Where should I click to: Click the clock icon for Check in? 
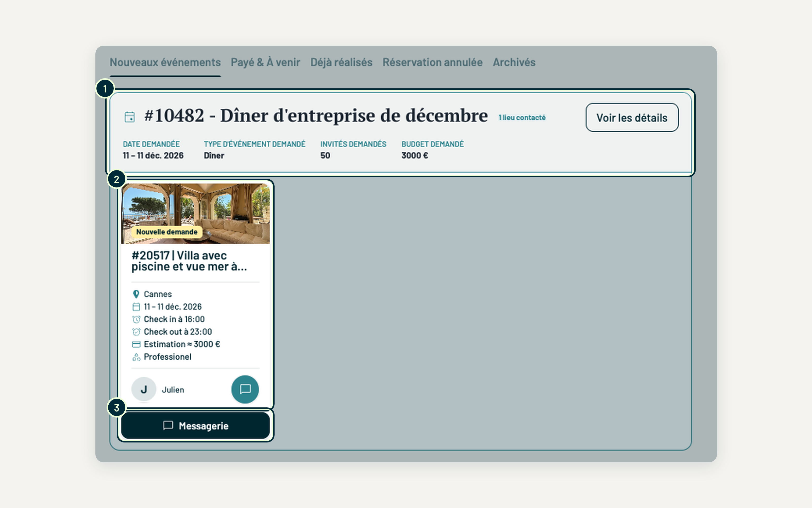click(136, 319)
